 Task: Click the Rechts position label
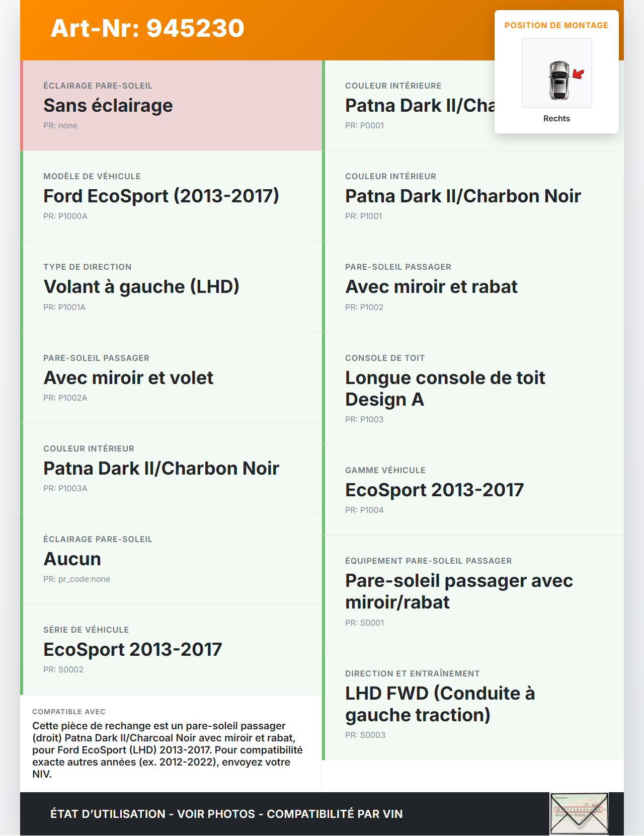[x=556, y=119]
